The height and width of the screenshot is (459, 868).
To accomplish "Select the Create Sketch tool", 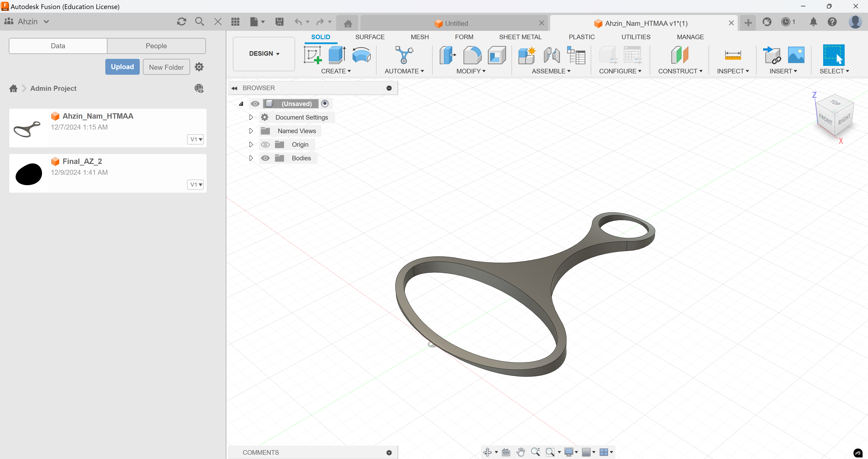I will tap(312, 55).
